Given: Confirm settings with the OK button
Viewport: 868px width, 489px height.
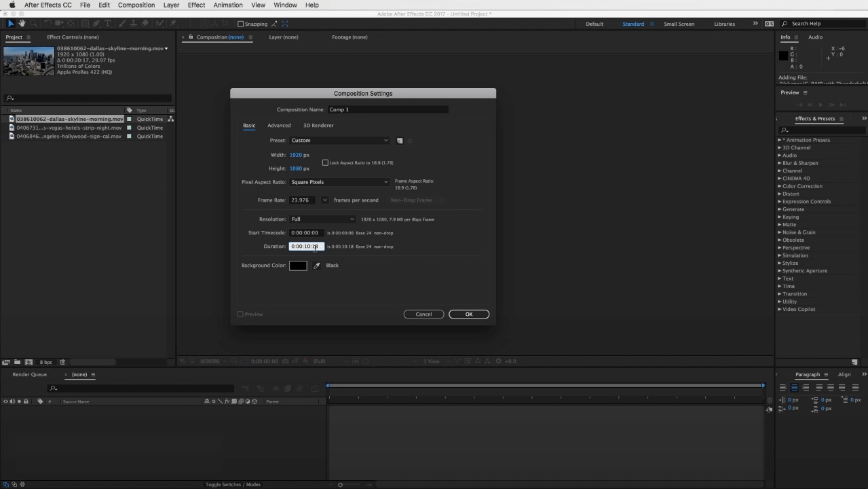Looking at the screenshot, I should (468, 314).
